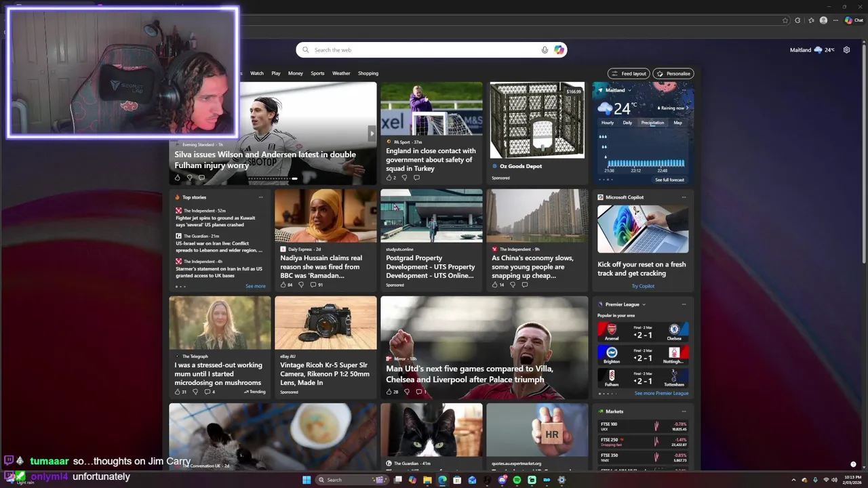Screen dimensions: 868x488
Task: Advance the headline carousel with next arrow
Action: click(371, 134)
